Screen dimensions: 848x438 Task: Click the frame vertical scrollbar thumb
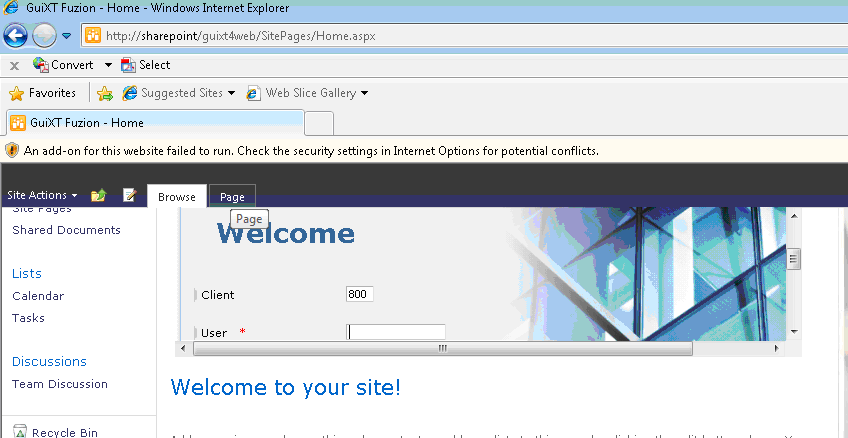[794, 258]
